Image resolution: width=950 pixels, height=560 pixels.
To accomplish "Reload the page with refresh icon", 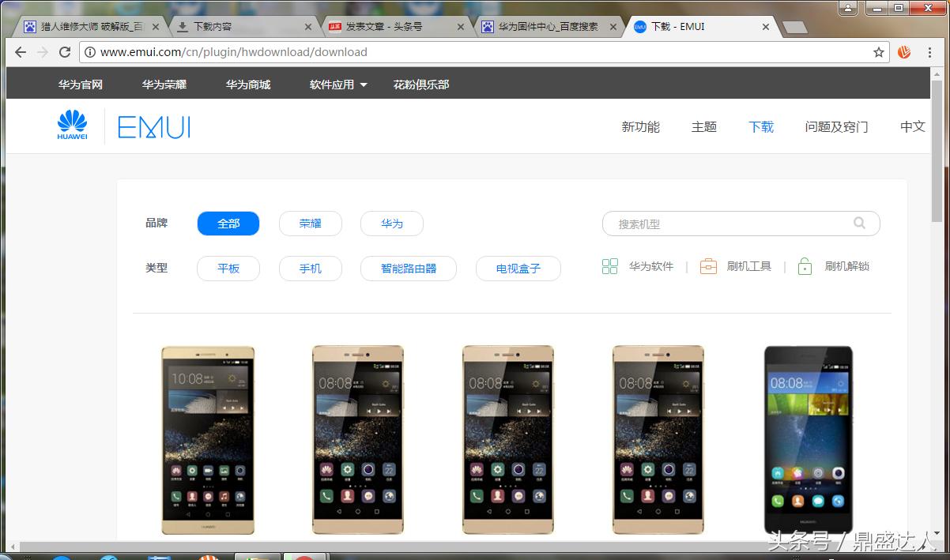I will click(x=66, y=53).
